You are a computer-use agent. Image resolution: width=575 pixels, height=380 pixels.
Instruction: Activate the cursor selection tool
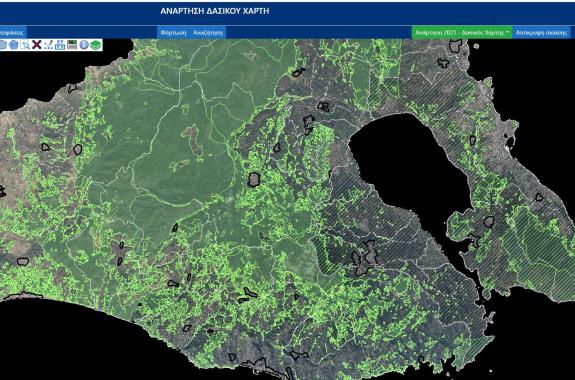25,45
